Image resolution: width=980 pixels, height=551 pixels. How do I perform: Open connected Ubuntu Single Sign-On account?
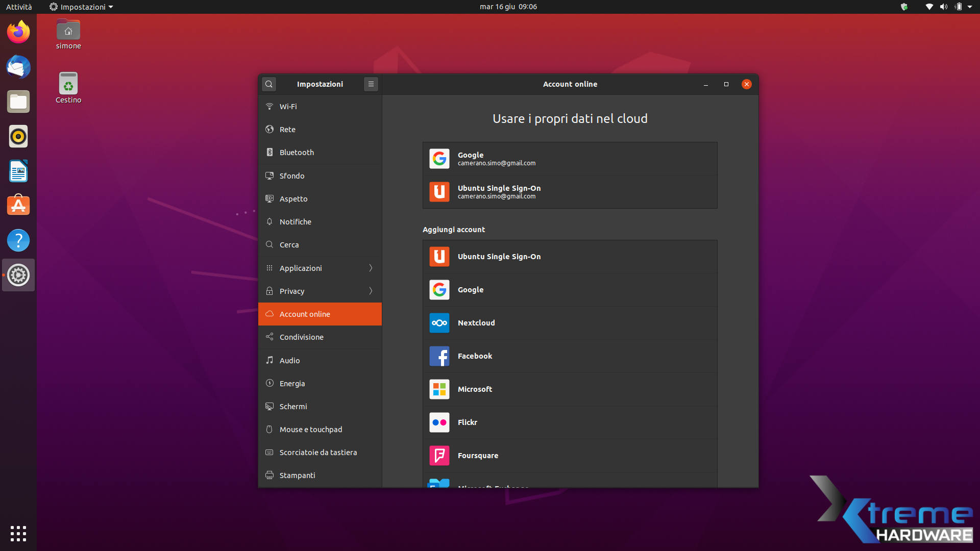pos(570,192)
